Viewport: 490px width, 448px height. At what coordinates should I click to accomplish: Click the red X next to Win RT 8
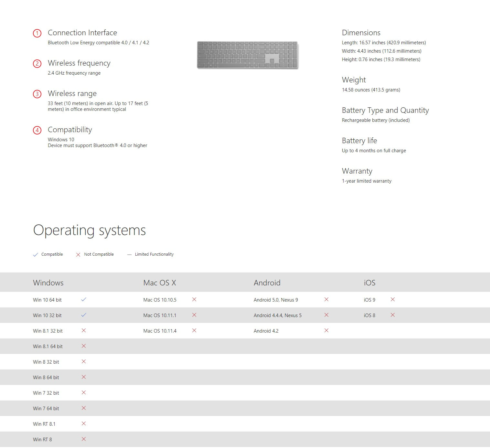tap(84, 439)
